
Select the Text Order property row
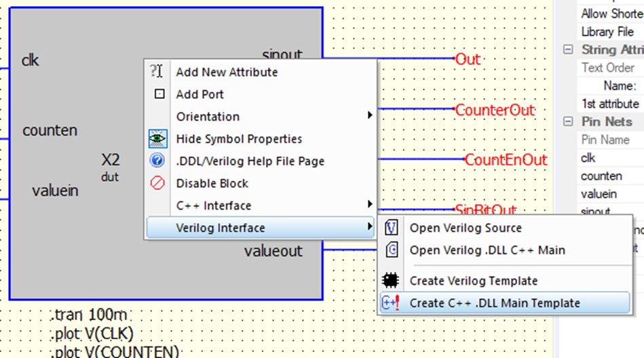610,68
